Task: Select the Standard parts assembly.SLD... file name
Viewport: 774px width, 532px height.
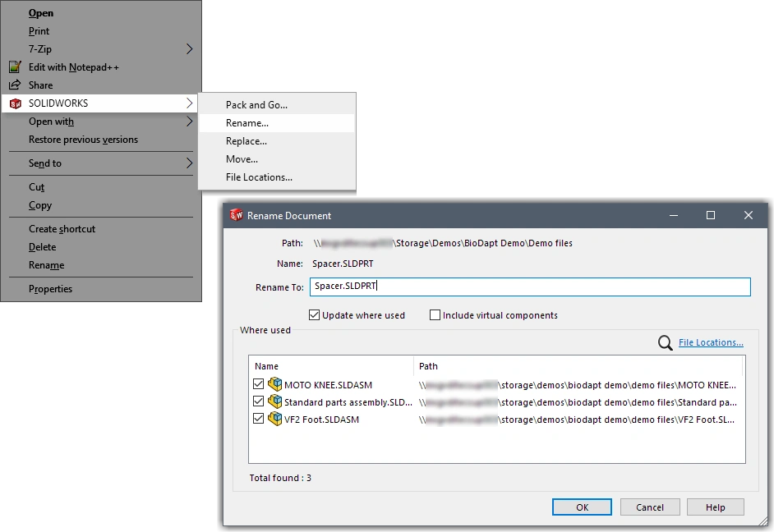Action: [348, 402]
